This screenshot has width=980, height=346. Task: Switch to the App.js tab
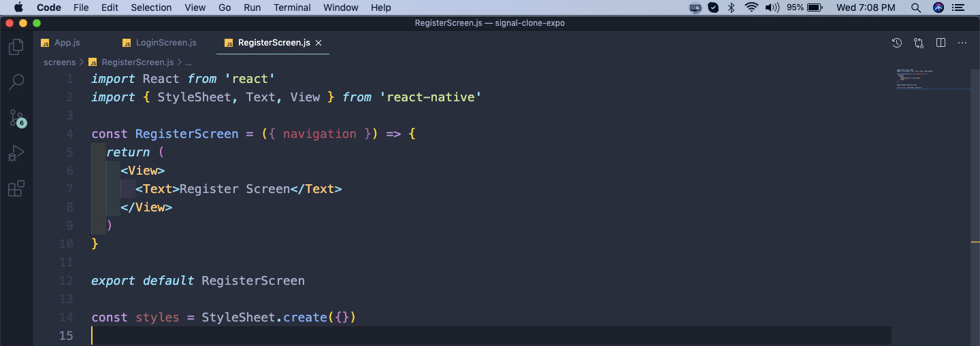point(67,43)
